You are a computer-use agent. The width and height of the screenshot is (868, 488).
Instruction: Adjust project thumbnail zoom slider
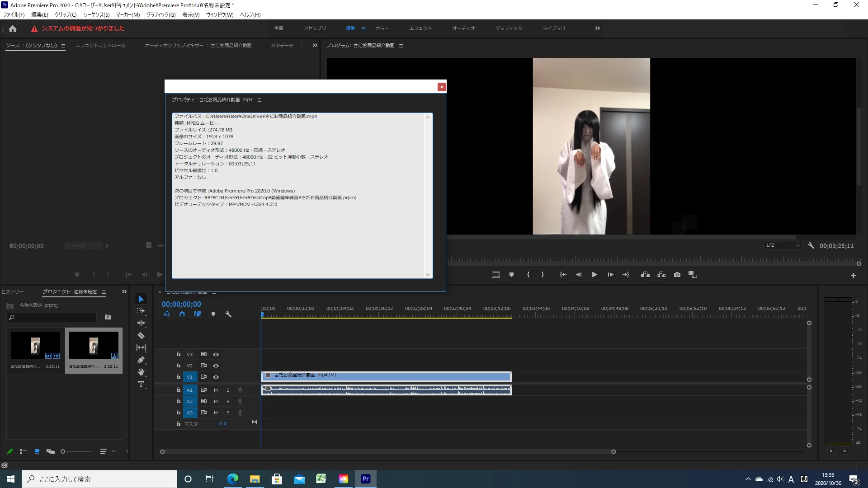[63, 451]
